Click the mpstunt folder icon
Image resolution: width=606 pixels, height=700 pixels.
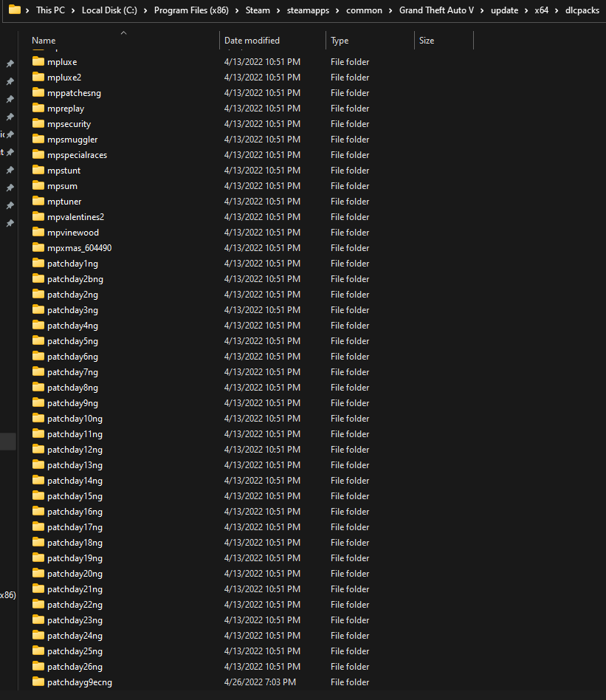[x=38, y=170]
